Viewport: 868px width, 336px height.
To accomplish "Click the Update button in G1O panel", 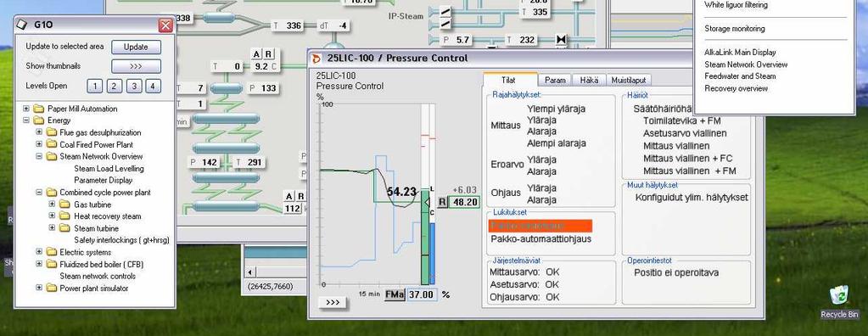I will tap(136, 47).
